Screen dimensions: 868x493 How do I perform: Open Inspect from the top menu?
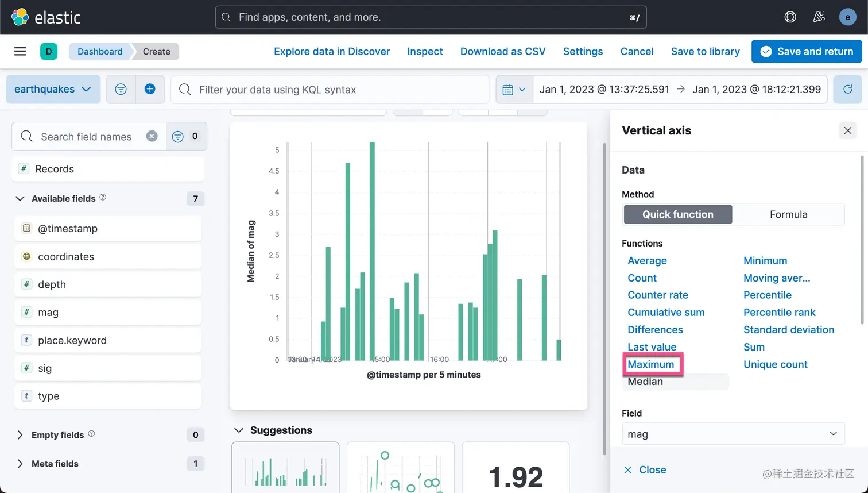(425, 51)
